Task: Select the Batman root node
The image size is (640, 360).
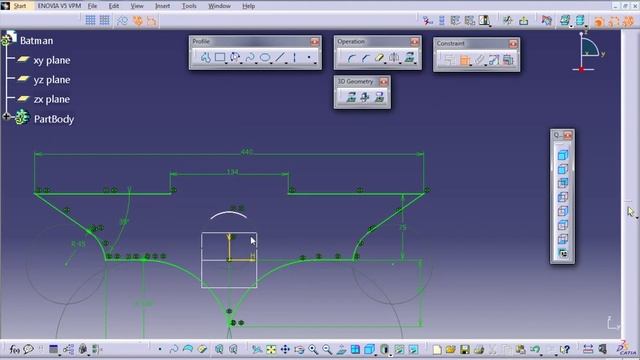Action: click(x=36, y=40)
